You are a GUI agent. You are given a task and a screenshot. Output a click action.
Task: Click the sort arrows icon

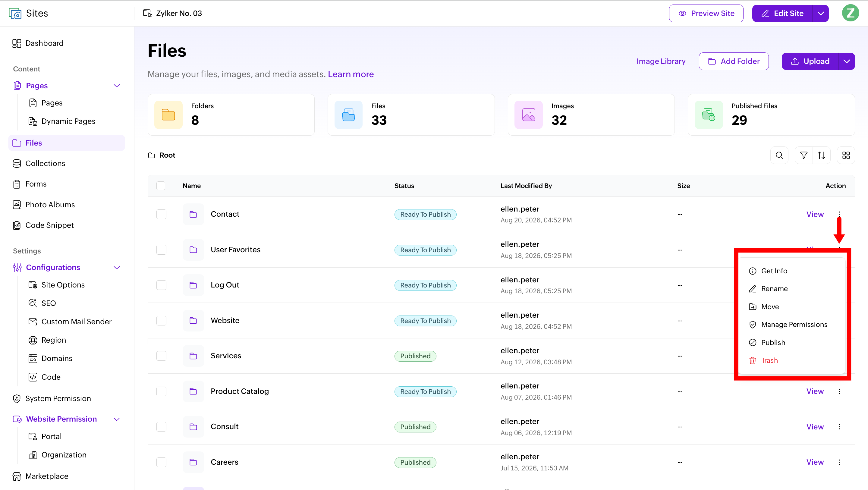click(x=822, y=155)
